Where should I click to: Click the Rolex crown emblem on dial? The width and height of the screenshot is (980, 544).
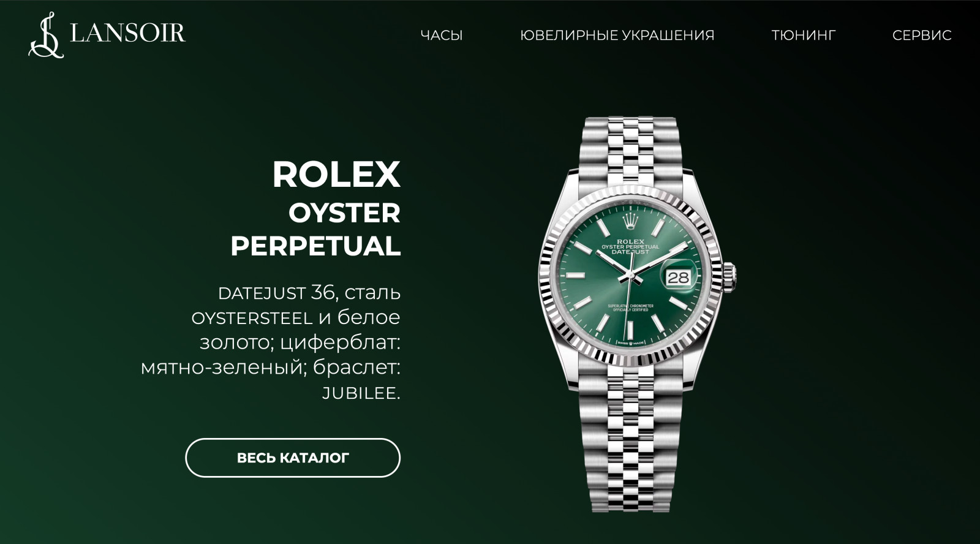[x=631, y=221]
